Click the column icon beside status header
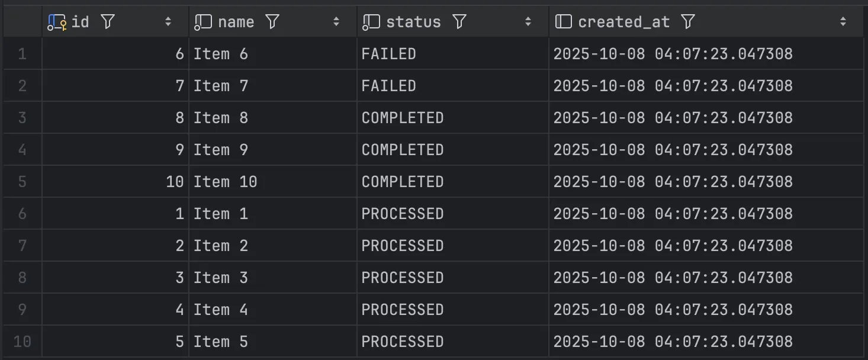The height and width of the screenshot is (360, 868). click(x=371, y=22)
